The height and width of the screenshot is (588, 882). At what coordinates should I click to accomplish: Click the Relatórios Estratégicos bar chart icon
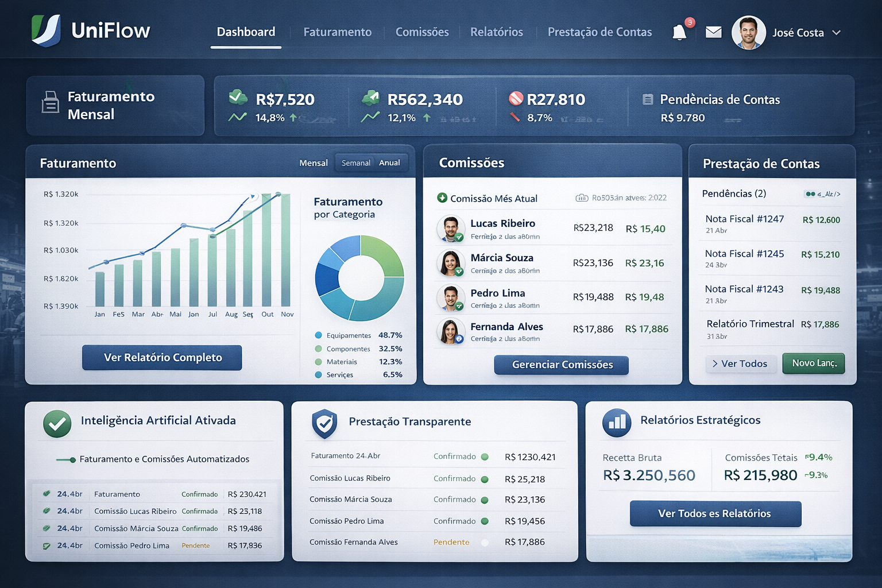617,422
